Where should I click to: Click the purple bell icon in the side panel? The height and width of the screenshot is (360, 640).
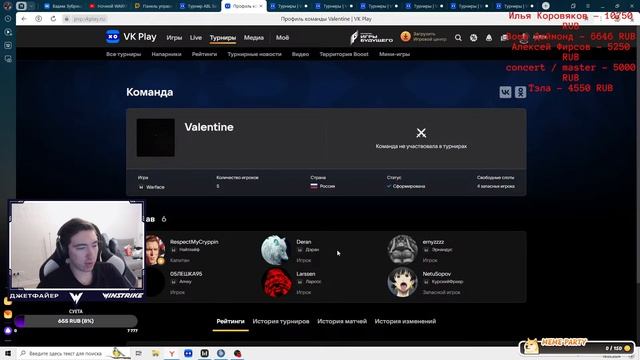pyautogui.click(x=8, y=330)
